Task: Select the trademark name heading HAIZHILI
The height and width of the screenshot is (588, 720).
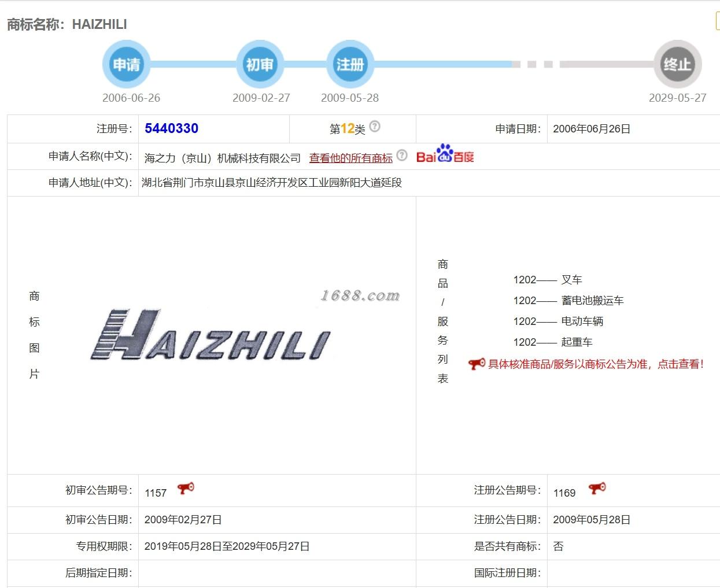Action: tap(99, 24)
